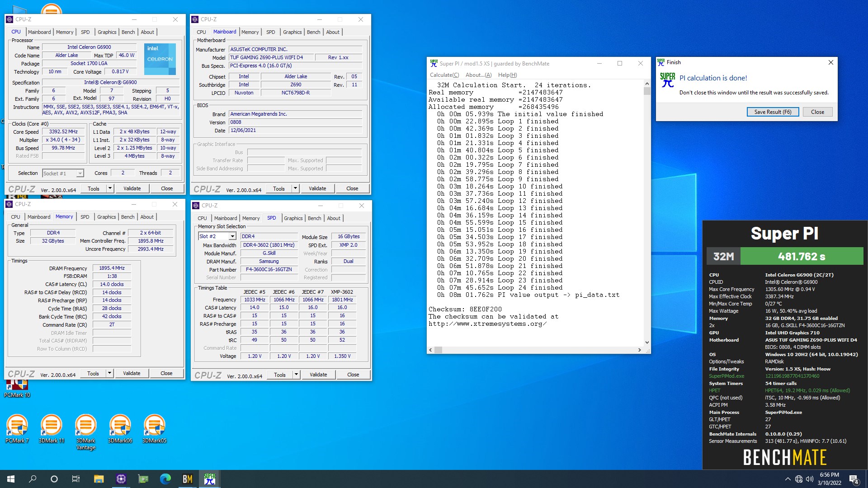Open the green chip app in taskbar
The width and height of the screenshot is (868, 488).
tap(143, 479)
